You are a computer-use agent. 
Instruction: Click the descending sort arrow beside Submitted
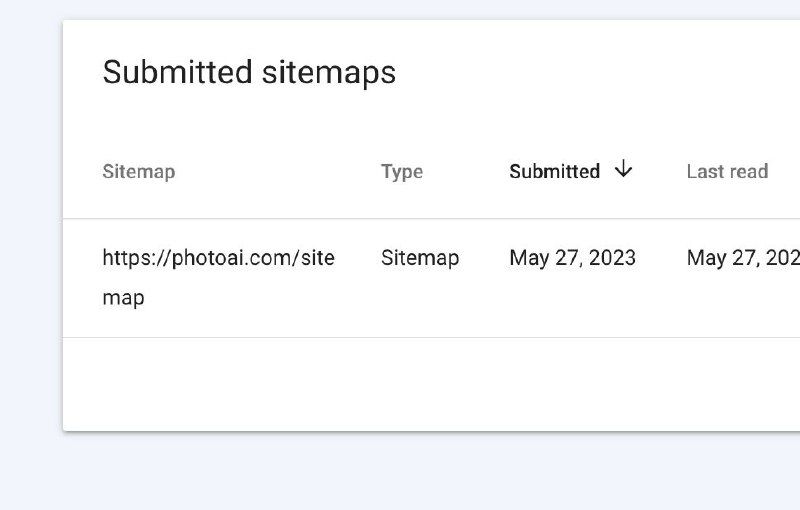click(624, 170)
